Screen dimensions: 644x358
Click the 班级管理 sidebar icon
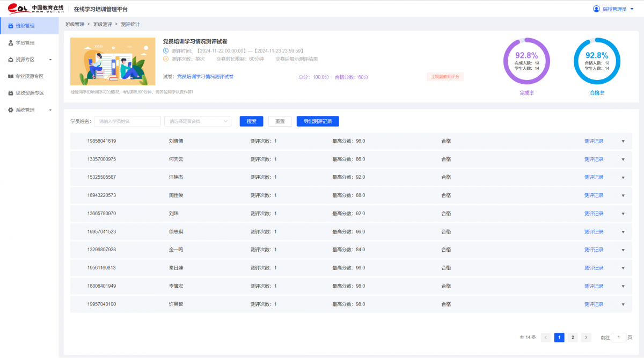(x=11, y=26)
